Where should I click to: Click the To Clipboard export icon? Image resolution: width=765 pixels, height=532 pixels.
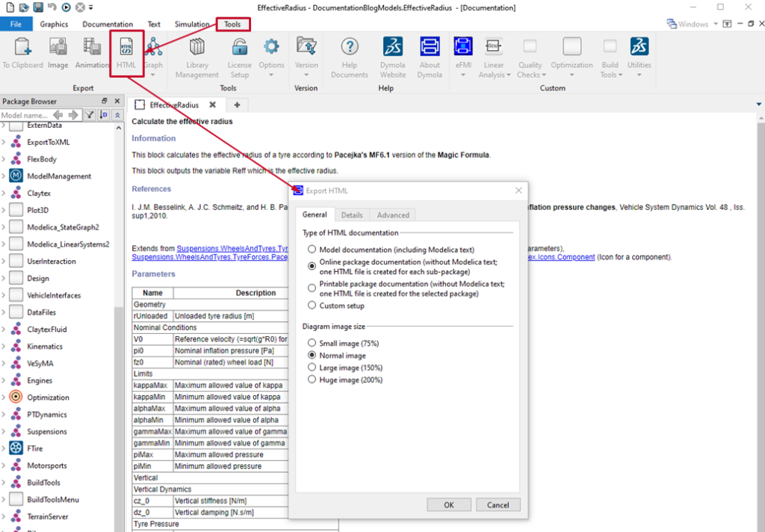22,47
